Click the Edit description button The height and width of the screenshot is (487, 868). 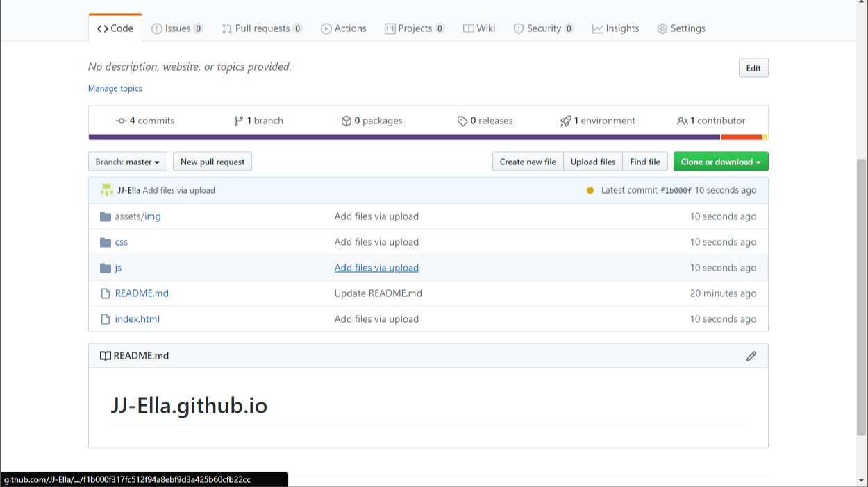coord(753,68)
